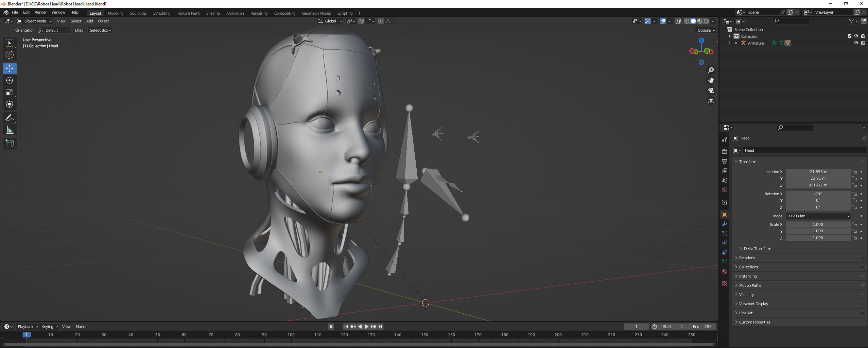Open the viewport Add menu
The width and height of the screenshot is (868, 348).
click(89, 21)
